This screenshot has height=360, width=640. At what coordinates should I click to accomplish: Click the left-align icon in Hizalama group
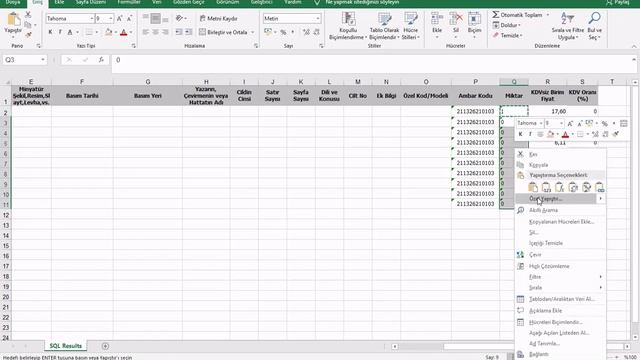point(146,32)
